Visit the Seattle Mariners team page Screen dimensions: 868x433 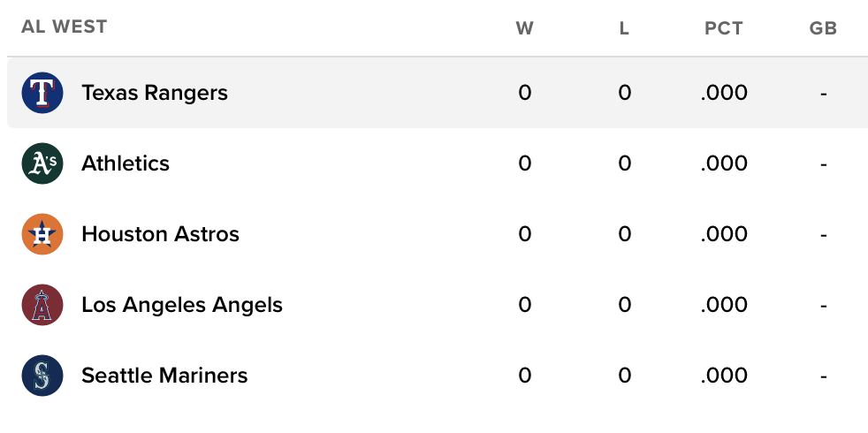164,376
